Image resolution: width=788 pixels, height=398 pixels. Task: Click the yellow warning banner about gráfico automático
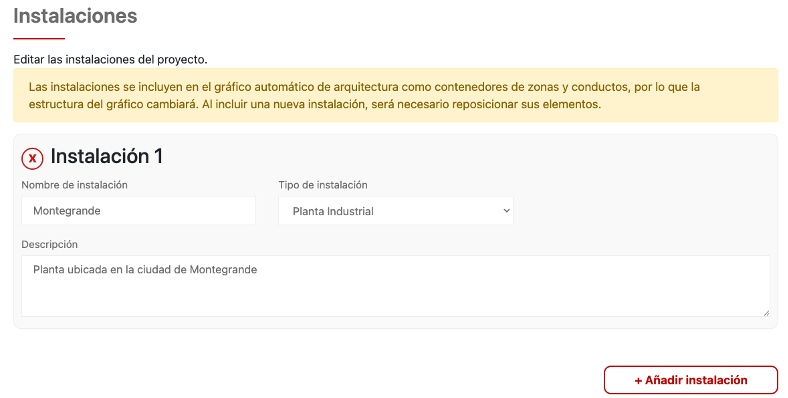pyautogui.click(x=396, y=95)
